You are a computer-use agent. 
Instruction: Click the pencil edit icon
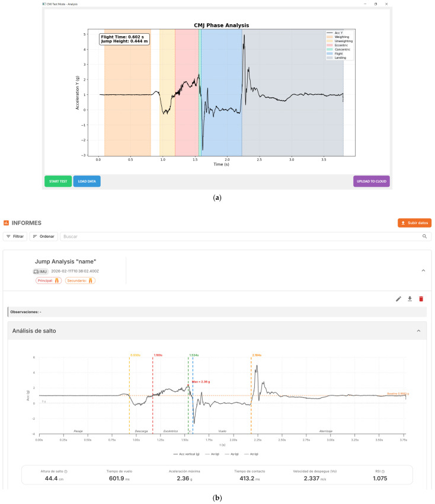pos(398,299)
